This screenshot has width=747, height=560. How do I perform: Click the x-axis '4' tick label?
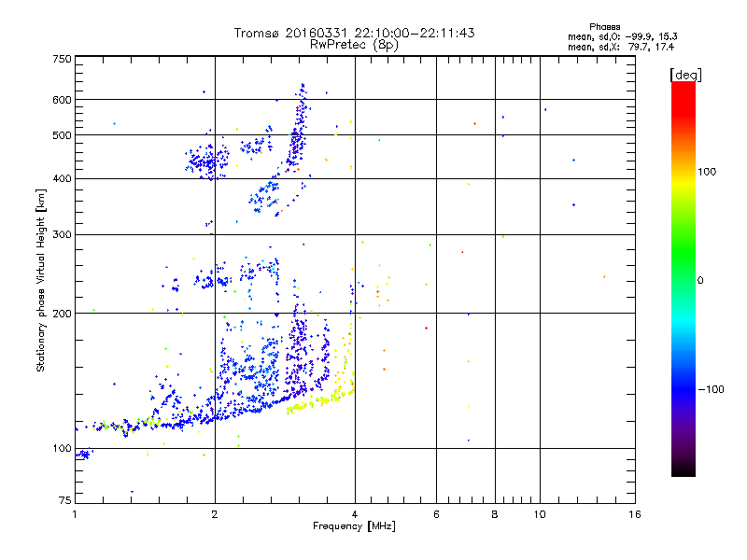(355, 514)
